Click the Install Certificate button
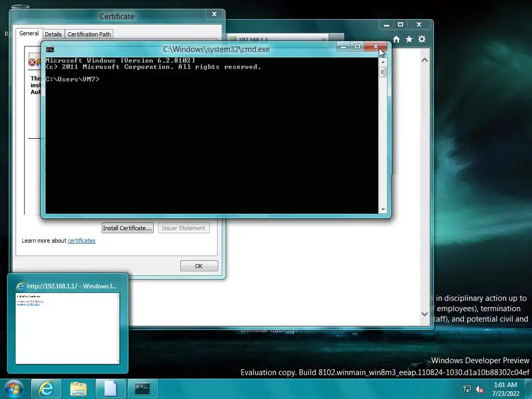 [x=128, y=228]
